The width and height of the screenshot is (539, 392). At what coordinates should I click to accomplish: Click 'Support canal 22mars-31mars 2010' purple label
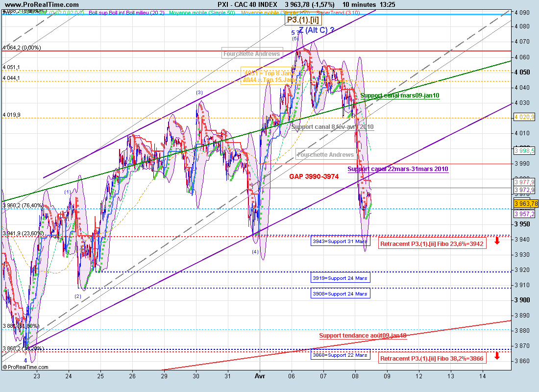click(x=398, y=169)
